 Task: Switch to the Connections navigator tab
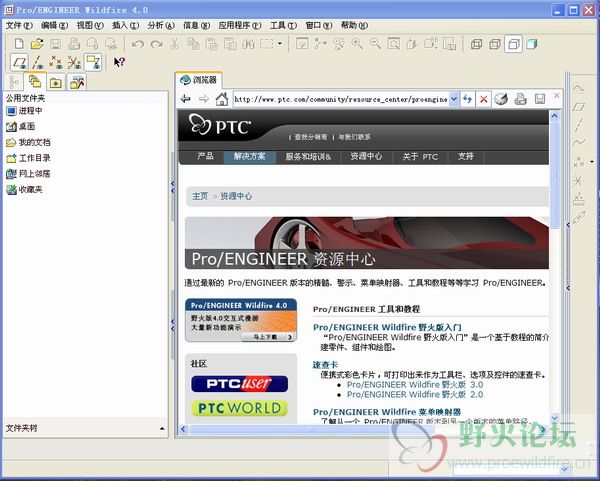click(x=77, y=82)
